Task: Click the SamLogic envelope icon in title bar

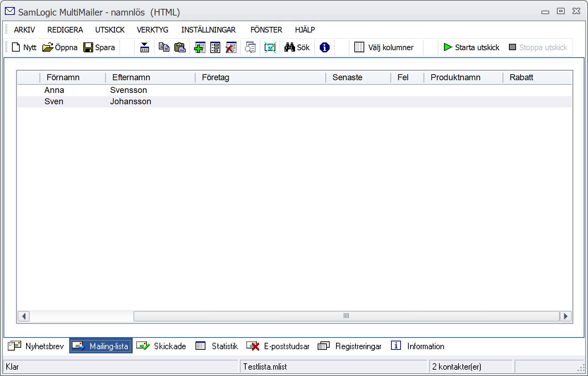Action: click(10, 11)
